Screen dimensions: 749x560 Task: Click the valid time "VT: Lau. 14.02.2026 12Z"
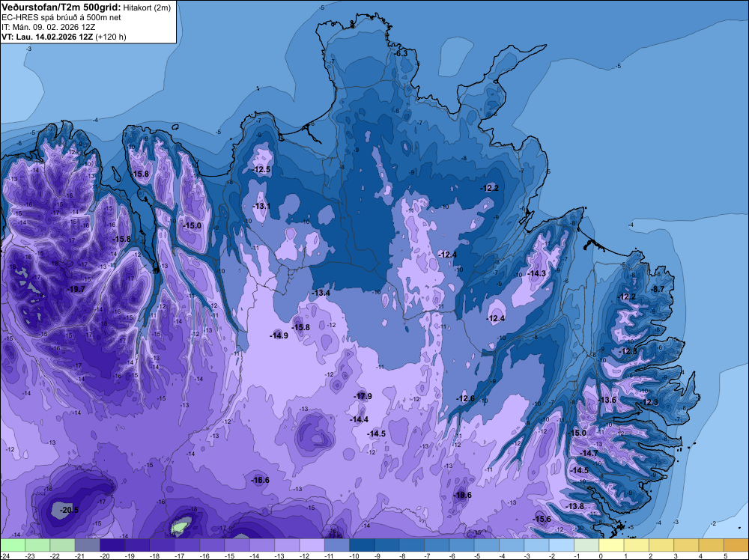[x=47, y=37]
